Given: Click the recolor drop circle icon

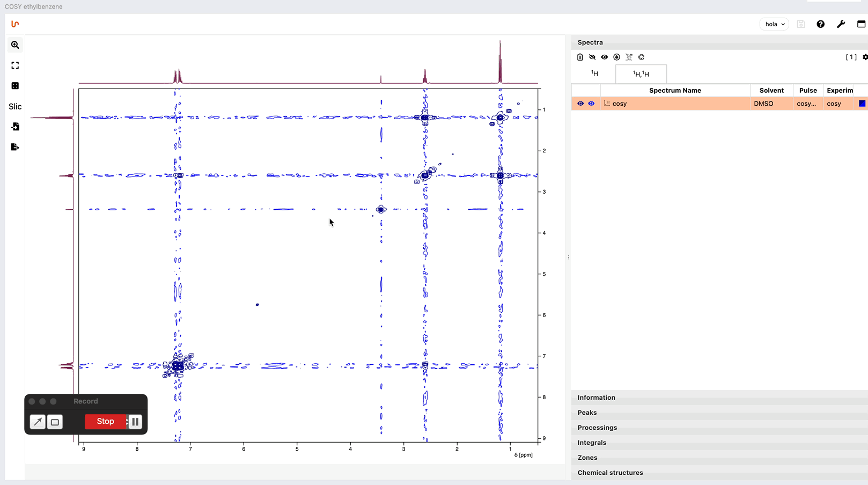Looking at the screenshot, I should pos(617,57).
